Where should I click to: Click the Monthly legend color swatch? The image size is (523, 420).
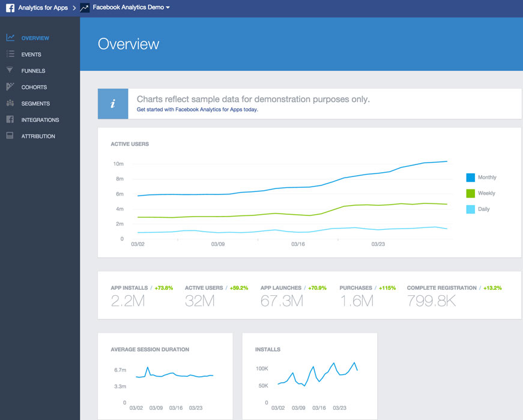coord(470,178)
